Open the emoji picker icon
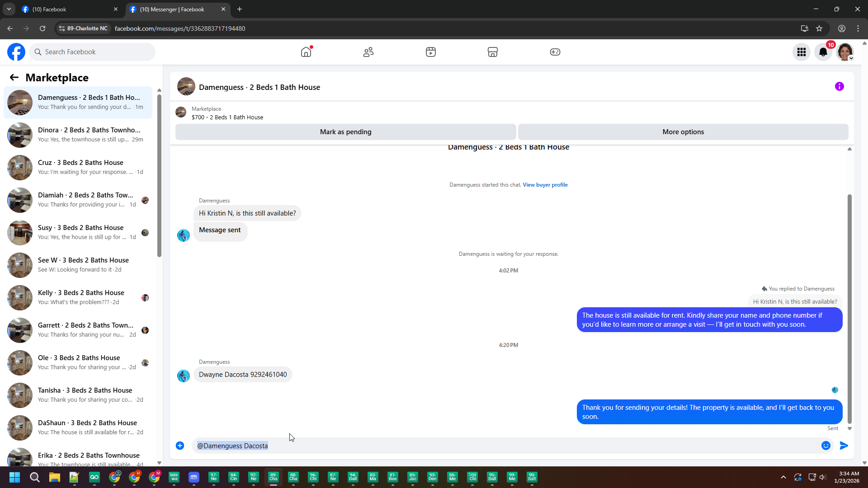 [826, 446]
